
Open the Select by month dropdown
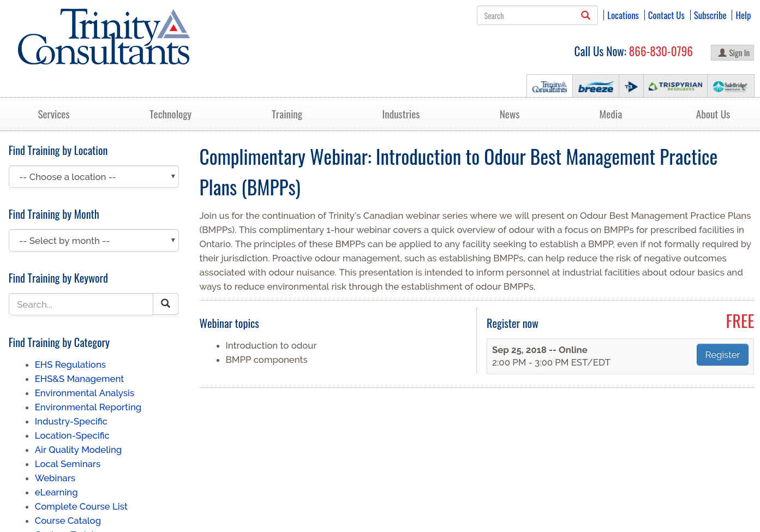(x=94, y=241)
